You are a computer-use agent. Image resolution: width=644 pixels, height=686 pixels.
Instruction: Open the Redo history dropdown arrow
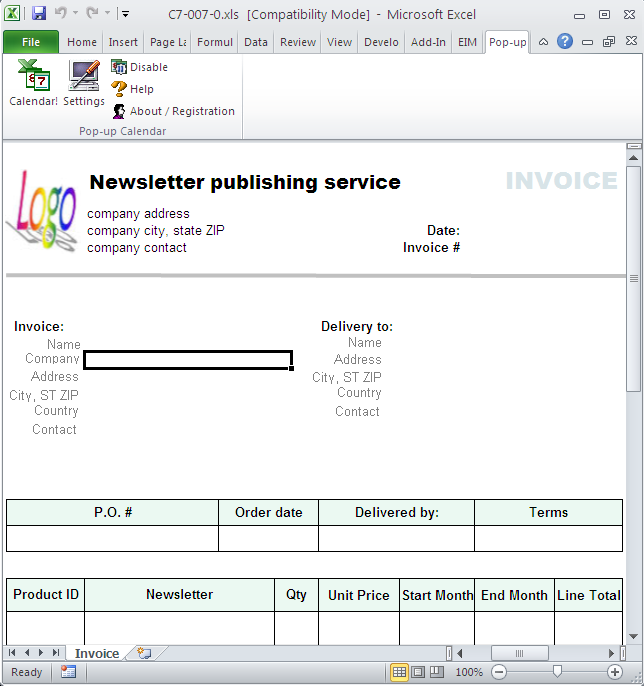(107, 14)
